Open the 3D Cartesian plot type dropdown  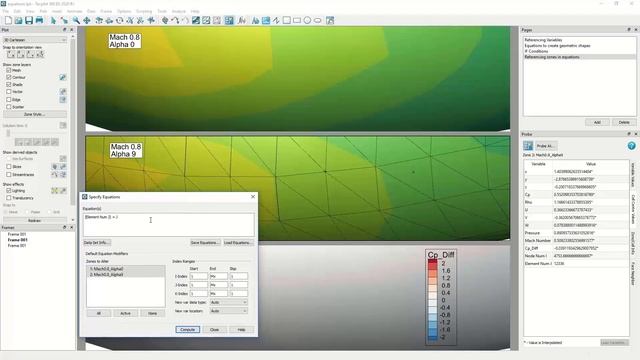35,40
